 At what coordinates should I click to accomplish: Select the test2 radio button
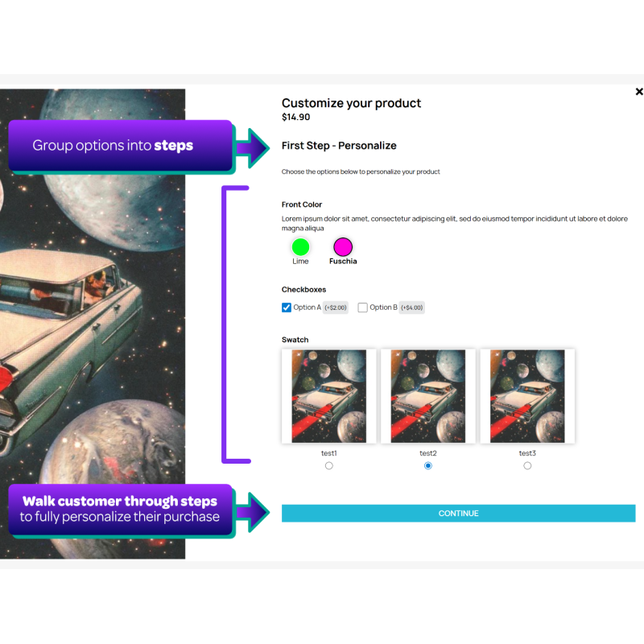coord(428,465)
